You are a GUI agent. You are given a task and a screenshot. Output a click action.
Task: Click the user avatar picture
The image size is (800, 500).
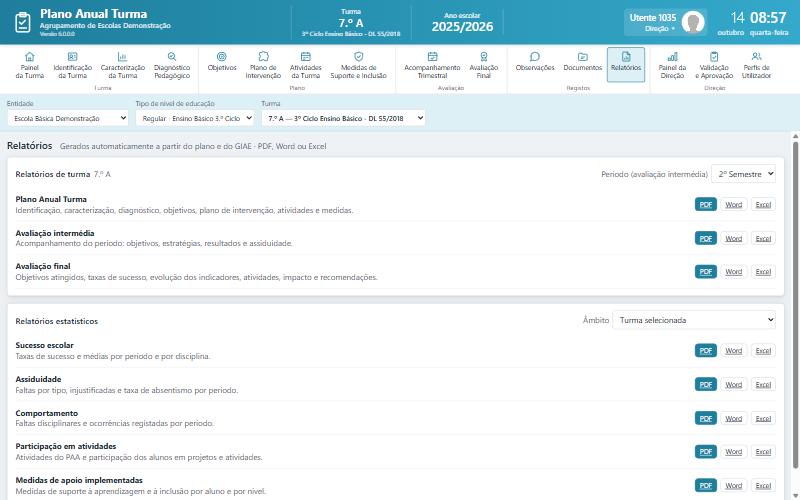click(x=693, y=22)
